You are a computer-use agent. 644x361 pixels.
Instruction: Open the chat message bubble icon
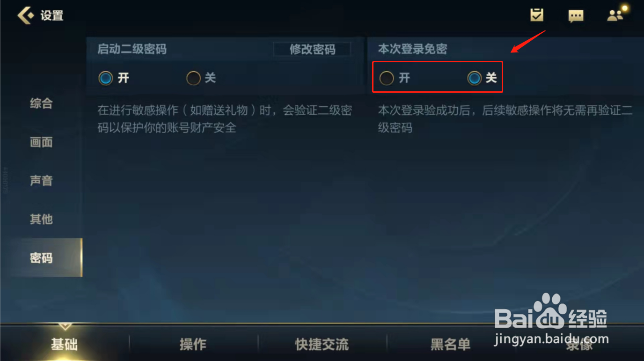click(576, 16)
